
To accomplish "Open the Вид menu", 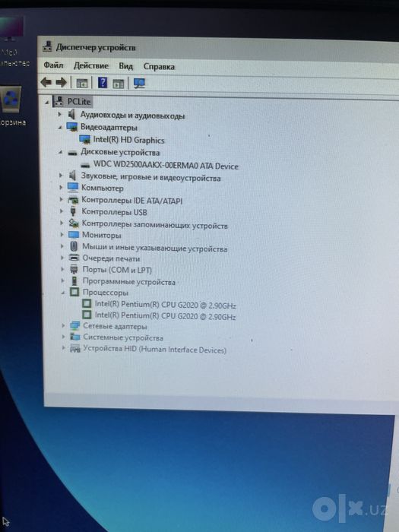I will click(x=125, y=66).
